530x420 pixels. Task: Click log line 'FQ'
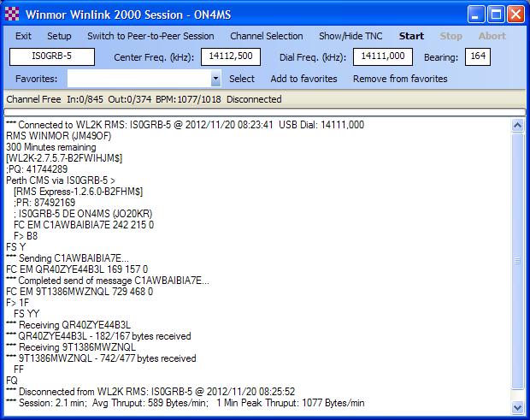pyautogui.click(x=12, y=381)
